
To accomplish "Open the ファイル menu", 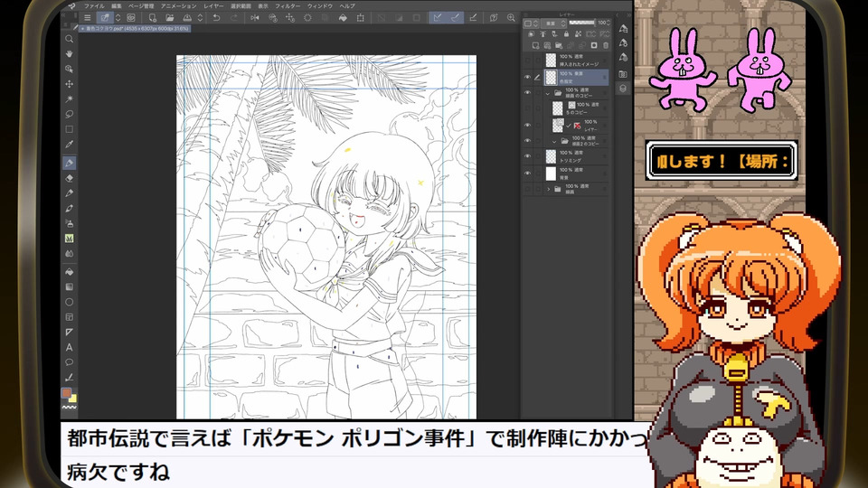I will [94, 5].
